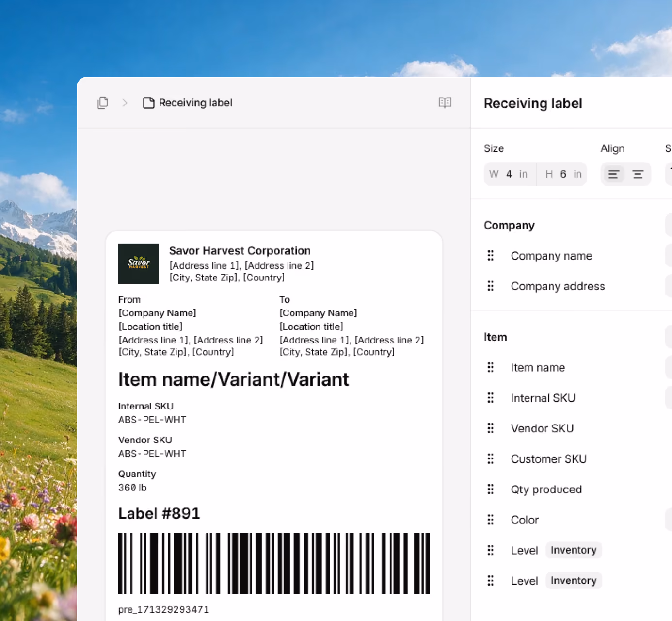Edit the label width field
672x621 pixels.
coord(510,174)
